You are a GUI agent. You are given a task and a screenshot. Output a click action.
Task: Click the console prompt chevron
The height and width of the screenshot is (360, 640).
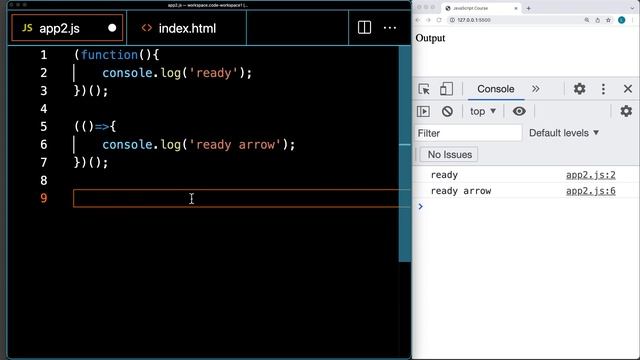[x=420, y=207]
